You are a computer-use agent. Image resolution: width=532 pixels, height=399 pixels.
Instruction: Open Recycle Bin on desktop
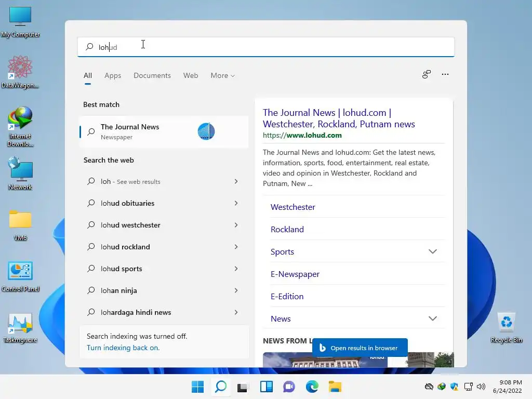tap(506, 328)
